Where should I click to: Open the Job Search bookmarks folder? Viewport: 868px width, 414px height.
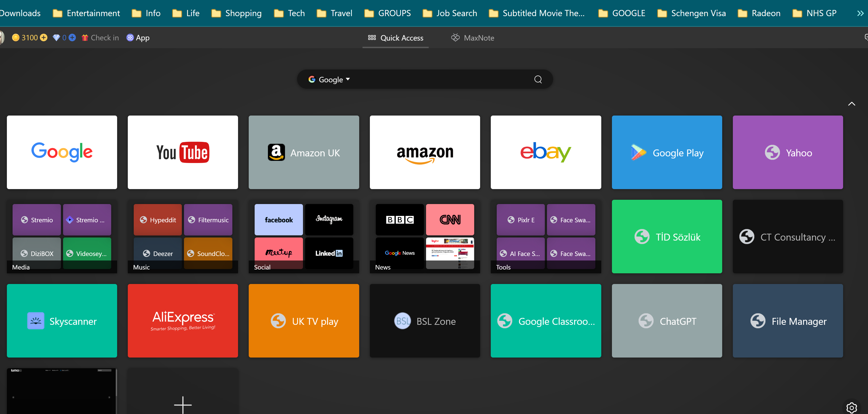[450, 13]
